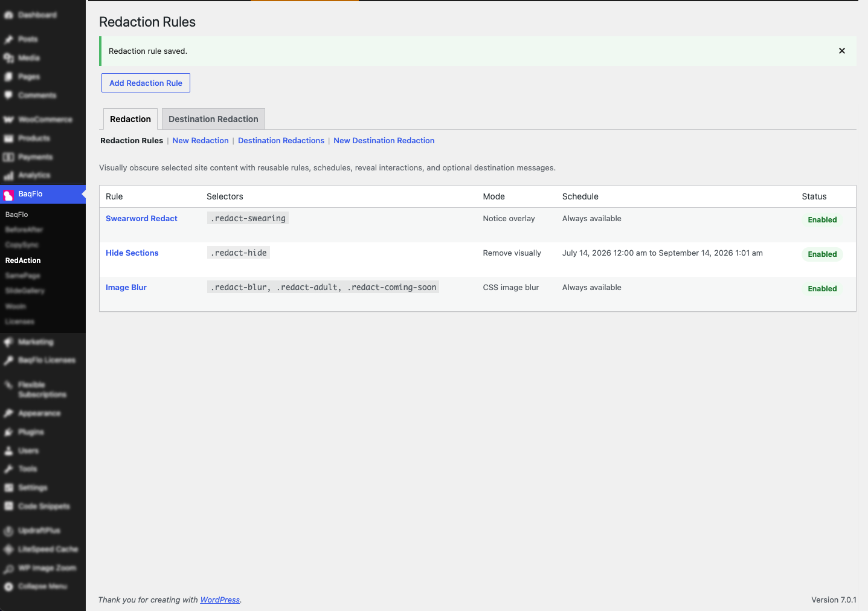
Task: Click the Selectors column header
Action: coord(225,196)
